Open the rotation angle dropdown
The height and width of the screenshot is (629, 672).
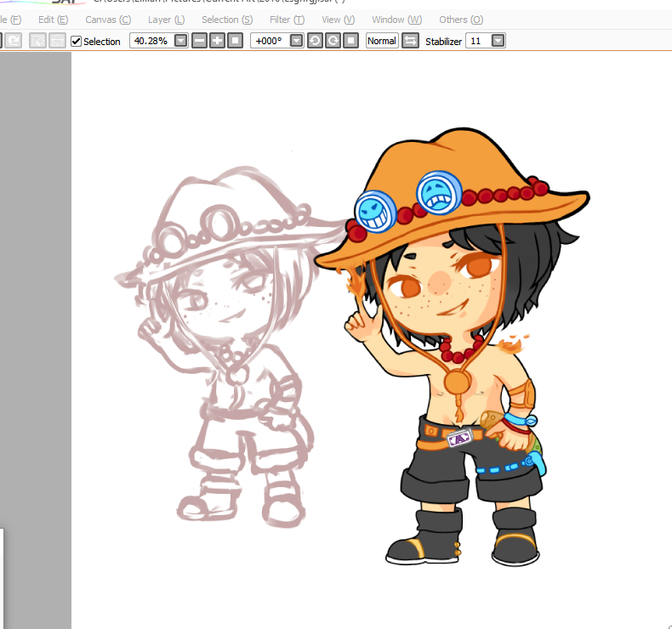point(297,41)
